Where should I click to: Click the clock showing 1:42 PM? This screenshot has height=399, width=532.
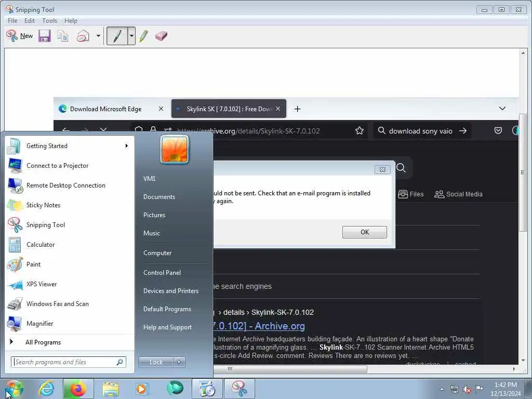click(506, 385)
